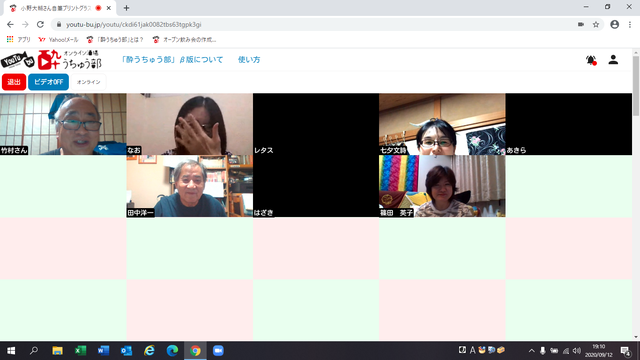Open Windows taskbar search
This screenshot has width=640, height=360.
point(34,351)
